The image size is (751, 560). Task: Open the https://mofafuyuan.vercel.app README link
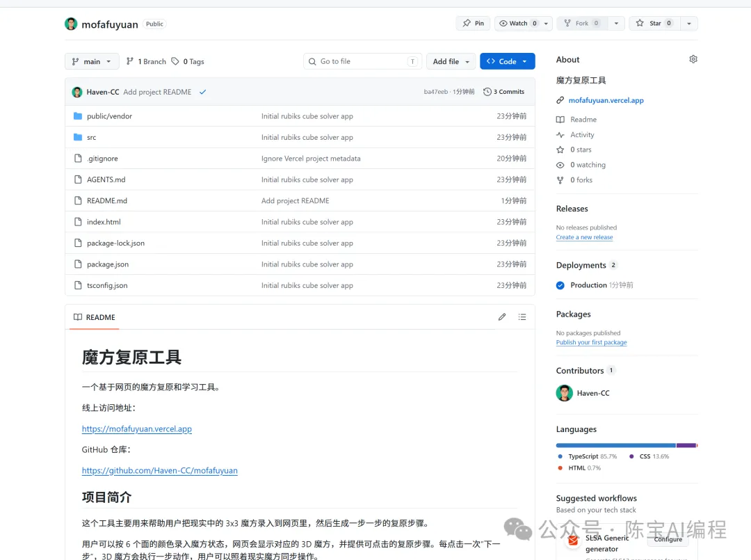(x=137, y=429)
